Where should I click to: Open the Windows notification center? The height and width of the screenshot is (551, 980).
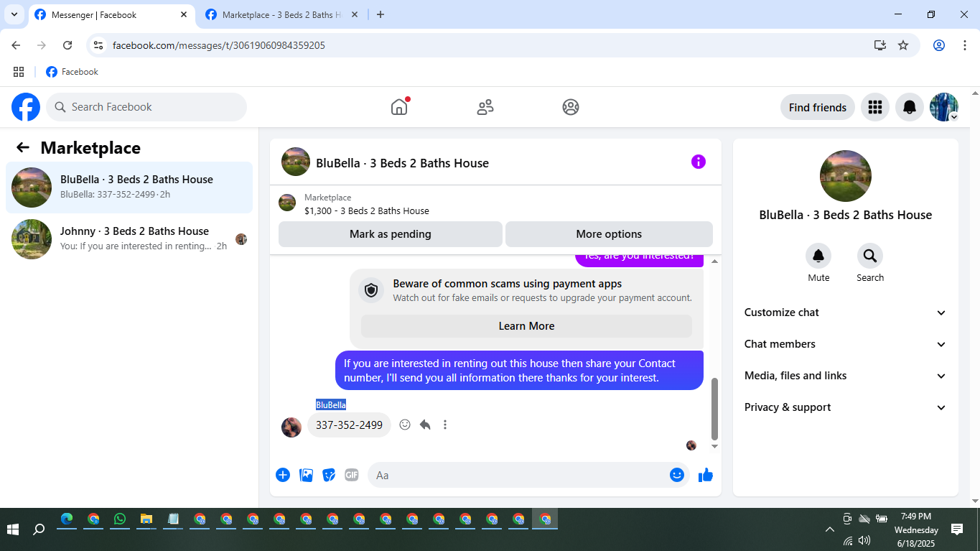point(957,529)
